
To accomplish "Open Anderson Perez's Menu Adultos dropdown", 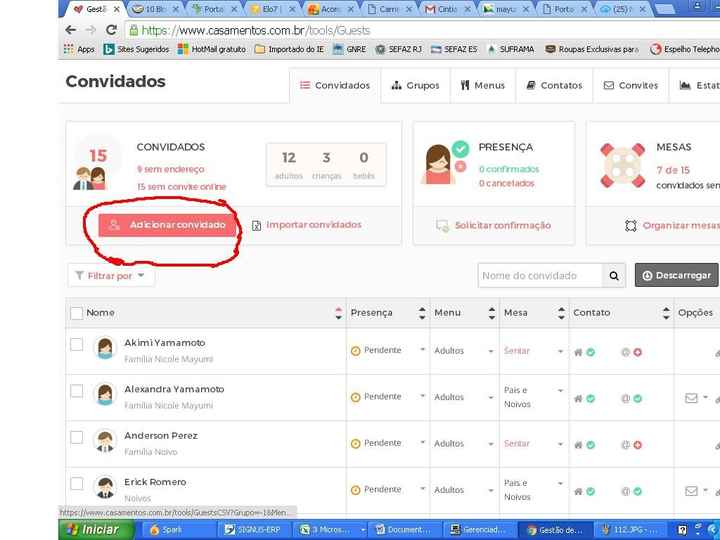I will click(464, 444).
